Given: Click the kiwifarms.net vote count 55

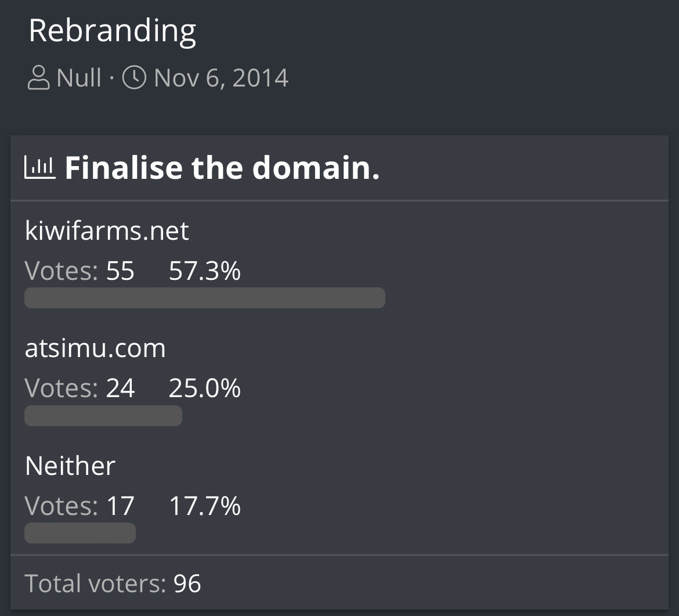Looking at the screenshot, I should (x=120, y=271).
